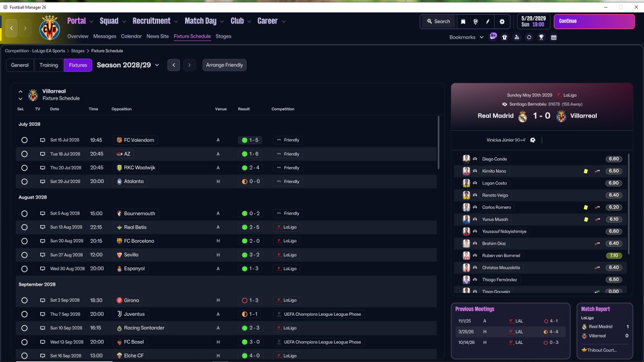This screenshot has width=644, height=362.
Task: Open the Messages tab
Action: click(105, 36)
